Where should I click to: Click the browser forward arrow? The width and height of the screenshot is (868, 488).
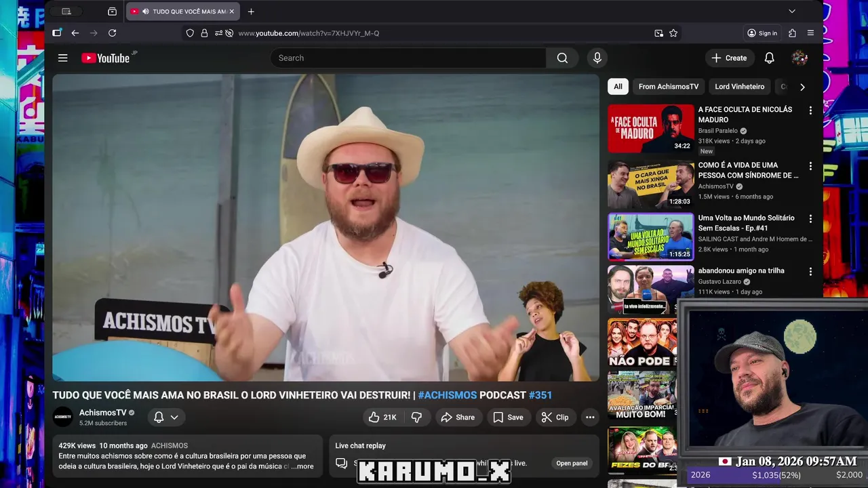tap(94, 33)
